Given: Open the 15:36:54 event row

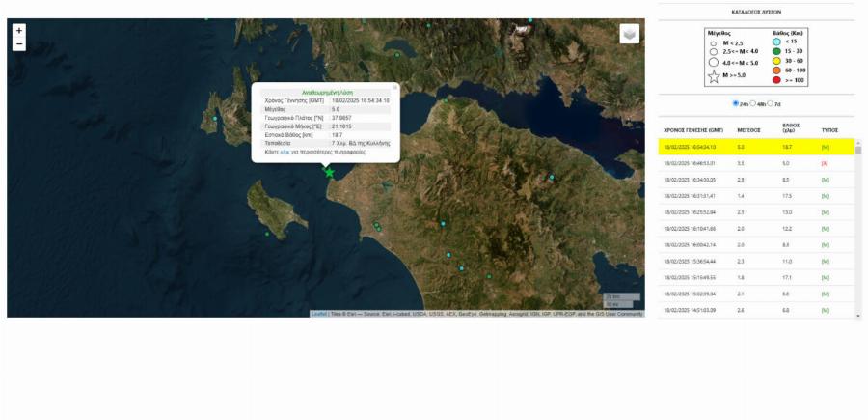Looking at the screenshot, I should (x=756, y=261).
